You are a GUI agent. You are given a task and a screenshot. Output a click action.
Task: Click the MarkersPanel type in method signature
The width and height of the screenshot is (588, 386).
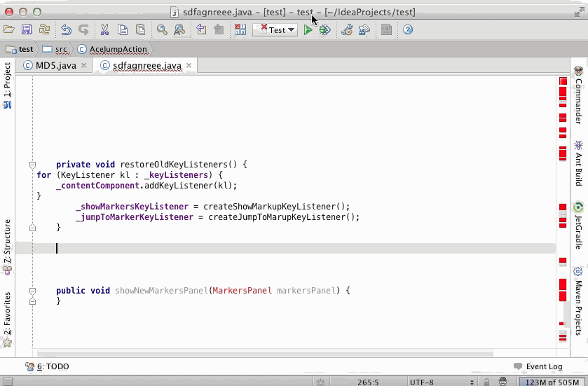(x=242, y=291)
